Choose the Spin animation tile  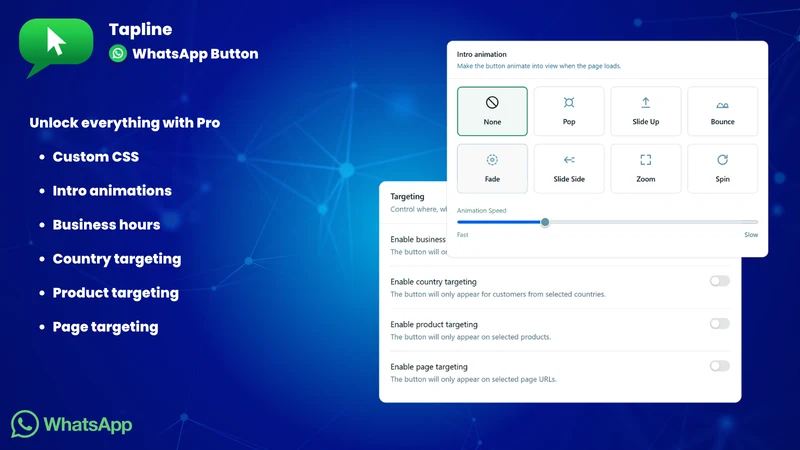pyautogui.click(x=722, y=168)
